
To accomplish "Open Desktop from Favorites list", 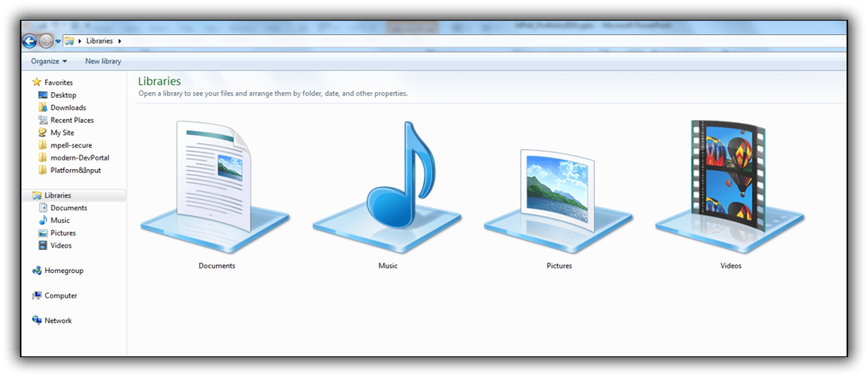I will coord(64,95).
